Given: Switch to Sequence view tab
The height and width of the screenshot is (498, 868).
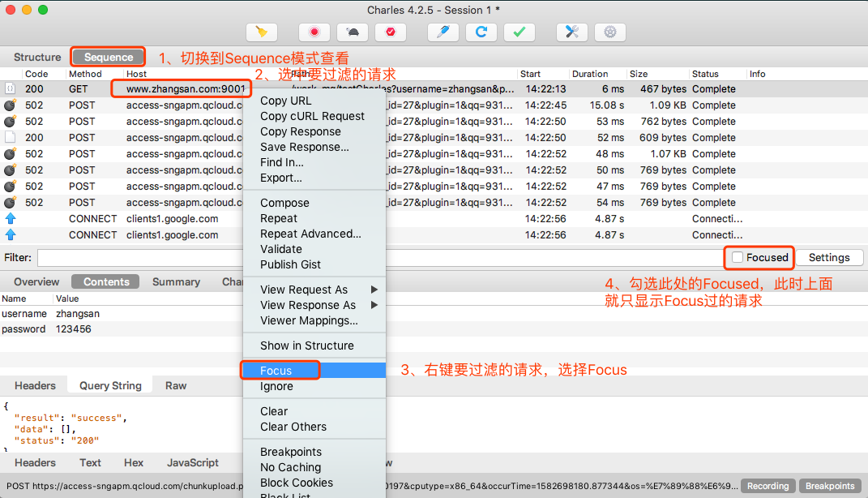Looking at the screenshot, I should click(109, 57).
